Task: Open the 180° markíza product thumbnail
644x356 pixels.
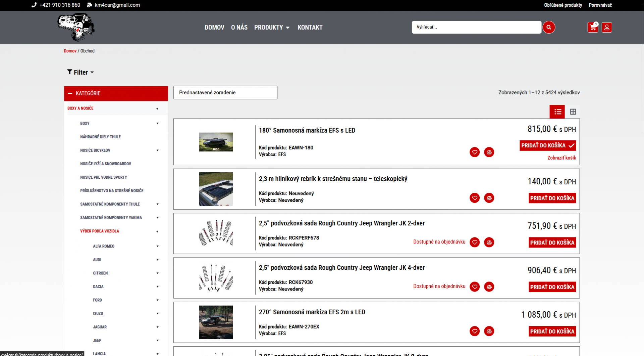Action: click(x=216, y=142)
